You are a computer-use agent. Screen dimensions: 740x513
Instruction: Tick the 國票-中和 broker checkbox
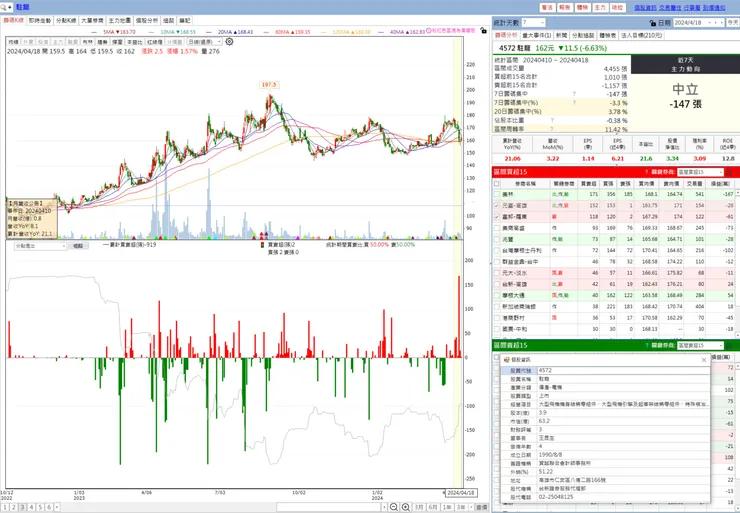click(496, 329)
